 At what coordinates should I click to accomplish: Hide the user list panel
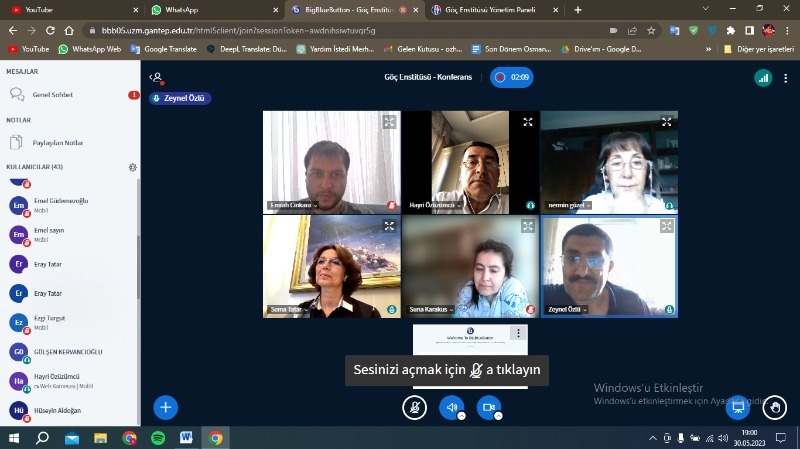coord(156,77)
